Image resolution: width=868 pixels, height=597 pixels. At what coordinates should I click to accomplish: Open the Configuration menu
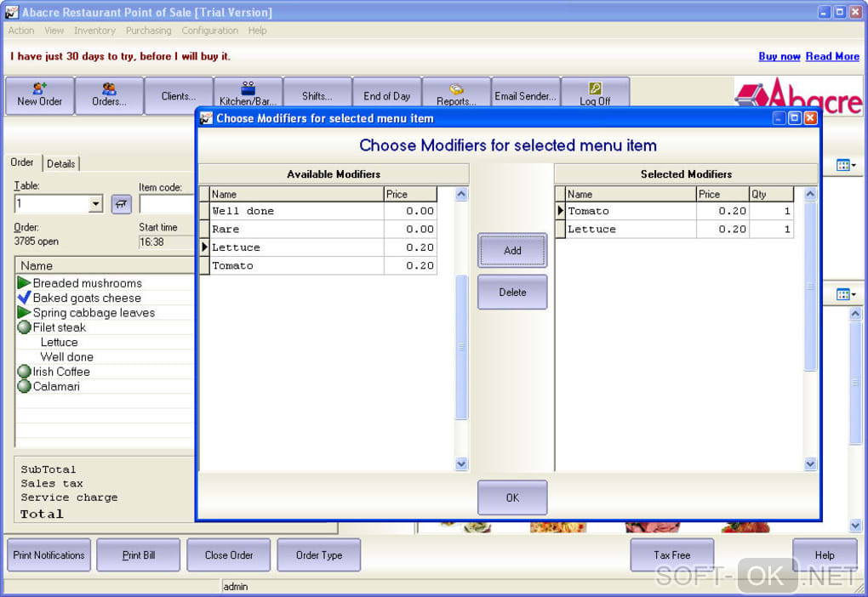(210, 31)
